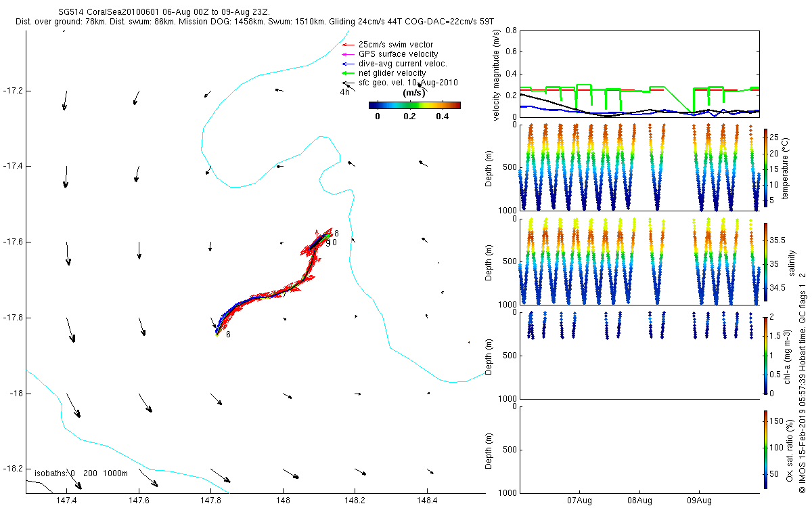The height and width of the screenshot is (508, 812).
Task: Click the red swim vector legend arrow
Action: 348,45
